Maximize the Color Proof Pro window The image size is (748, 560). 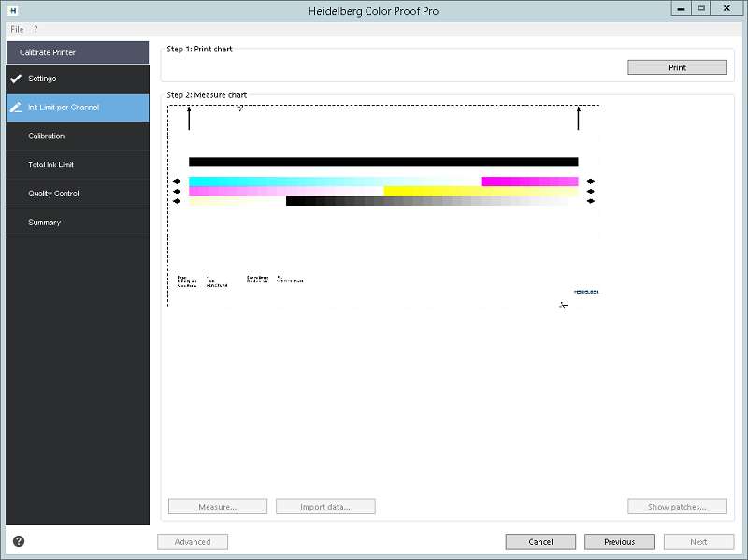[x=700, y=8]
